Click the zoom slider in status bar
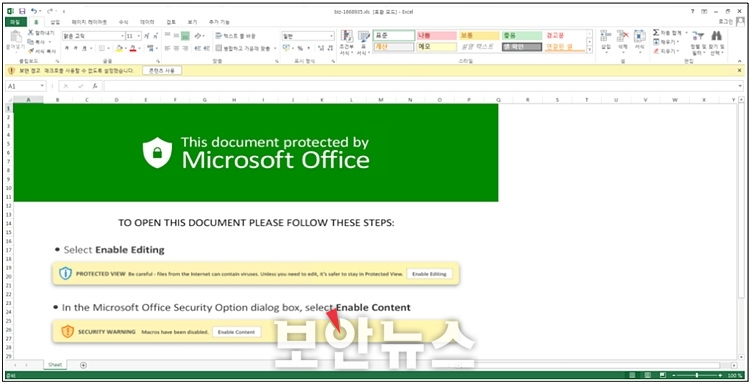Screen dimensions: 750x384 pos(698,375)
